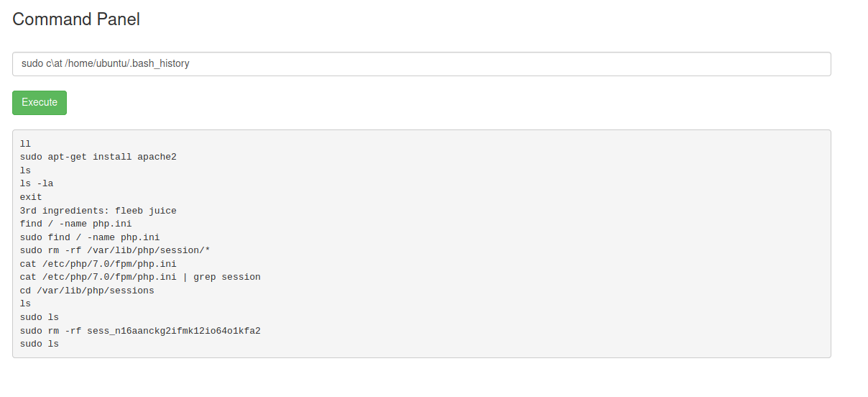
Task: Click the 'cat /etc/php/7.0/fpm/php.ini' line without grep
Action: point(98,264)
